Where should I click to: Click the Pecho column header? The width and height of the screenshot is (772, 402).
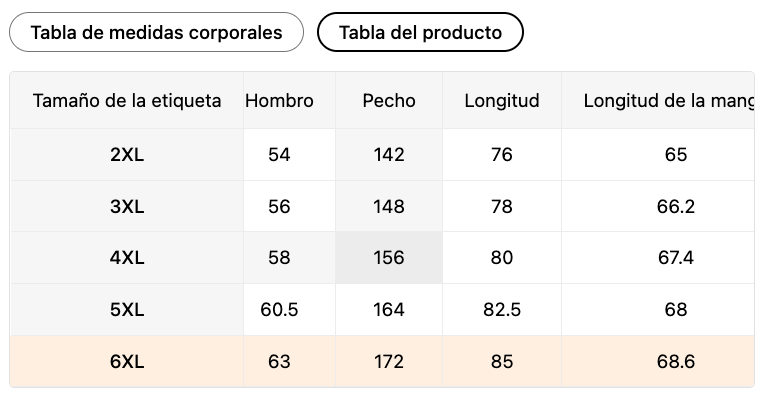(389, 101)
